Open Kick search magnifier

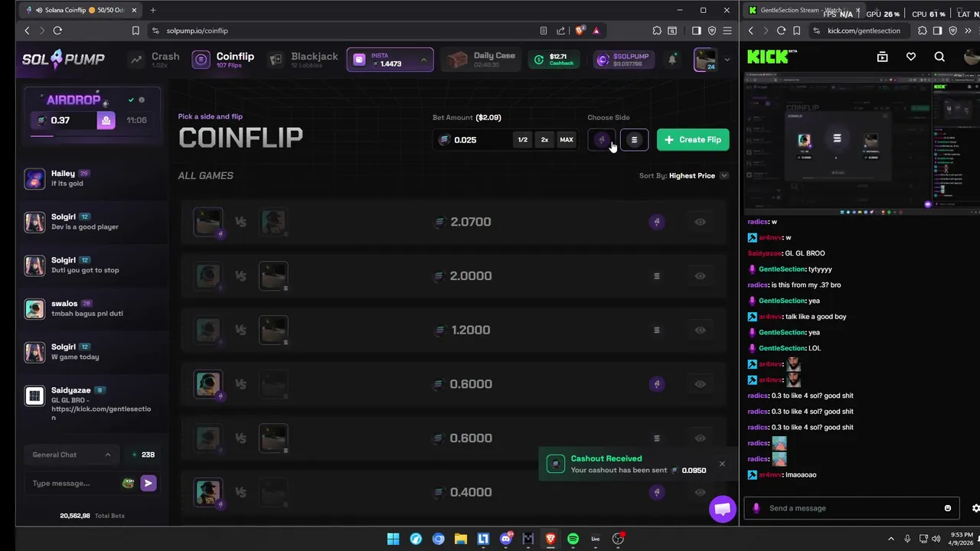click(939, 57)
